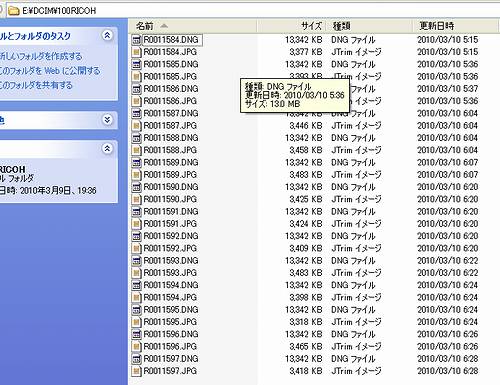
Task: Click the R0011591.JPG file icon
Action: tap(136, 224)
